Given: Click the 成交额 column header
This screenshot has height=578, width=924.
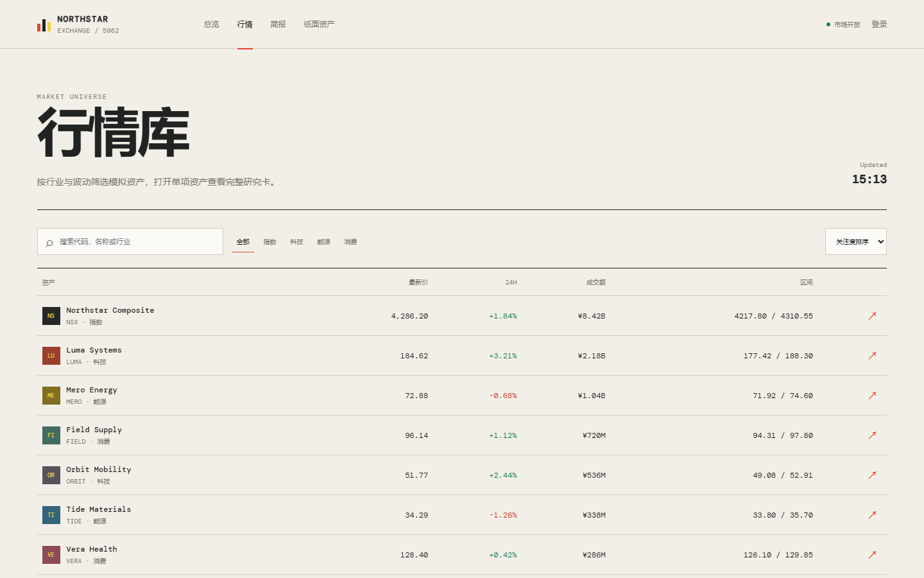Looking at the screenshot, I should (596, 283).
